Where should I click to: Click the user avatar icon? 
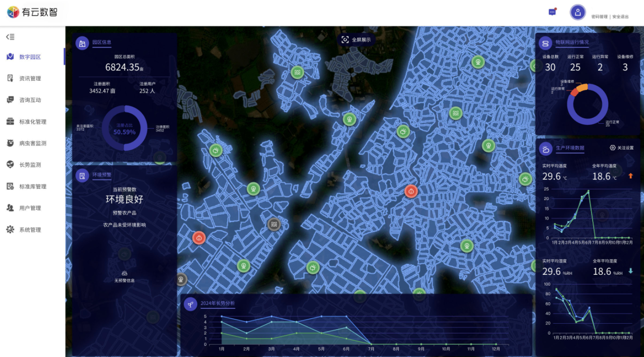[577, 13]
